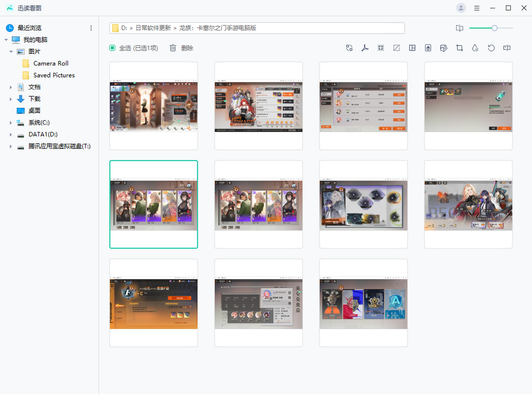Open the hamburger main menu
532x394 pixels.
[477, 8]
